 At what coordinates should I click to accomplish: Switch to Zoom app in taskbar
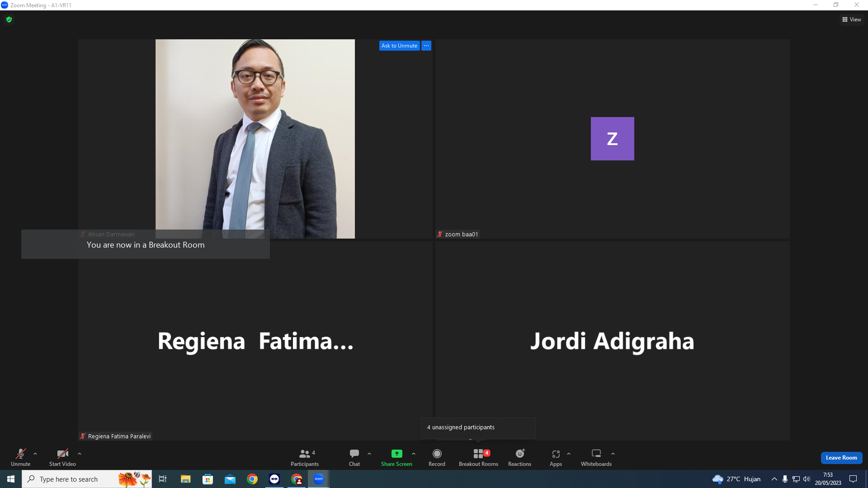click(319, 479)
